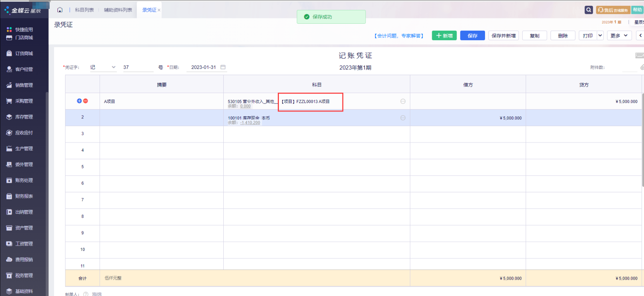Switch to the 科目列表 tab
The image size is (644, 296).
[84, 10]
